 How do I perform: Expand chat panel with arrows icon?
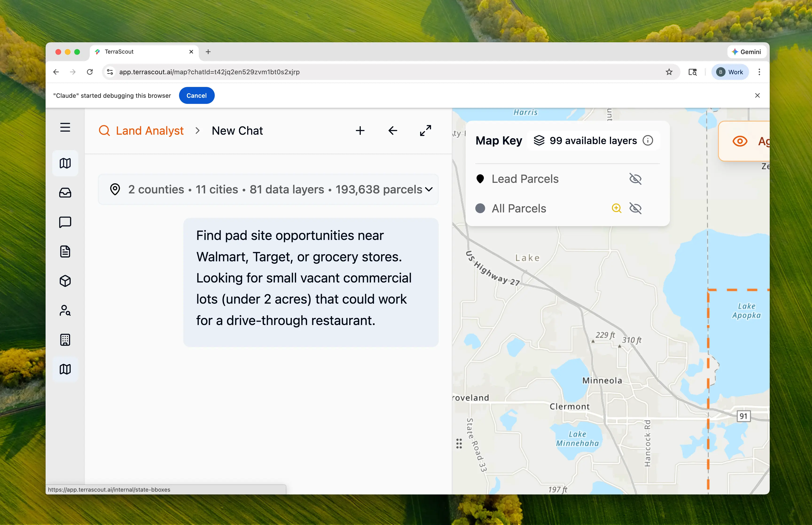tap(425, 131)
